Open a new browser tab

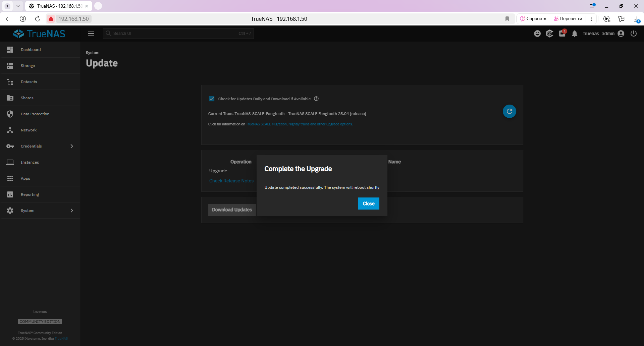click(98, 6)
